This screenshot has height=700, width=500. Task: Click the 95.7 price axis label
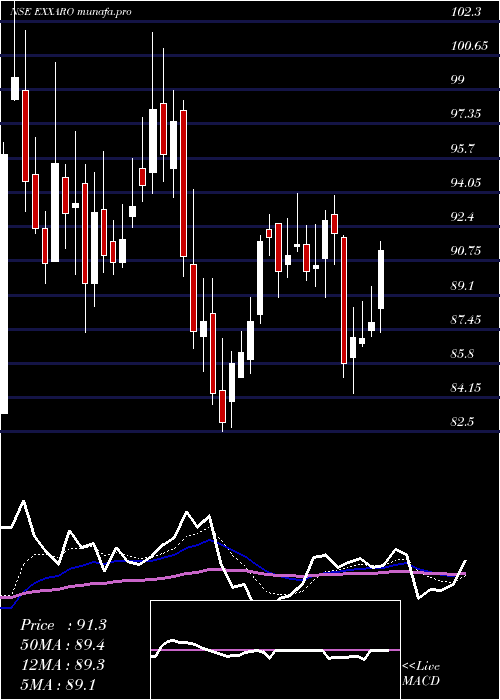(462, 148)
